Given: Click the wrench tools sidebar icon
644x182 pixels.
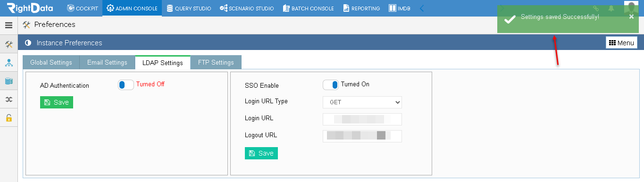Looking at the screenshot, I should tap(8, 44).
